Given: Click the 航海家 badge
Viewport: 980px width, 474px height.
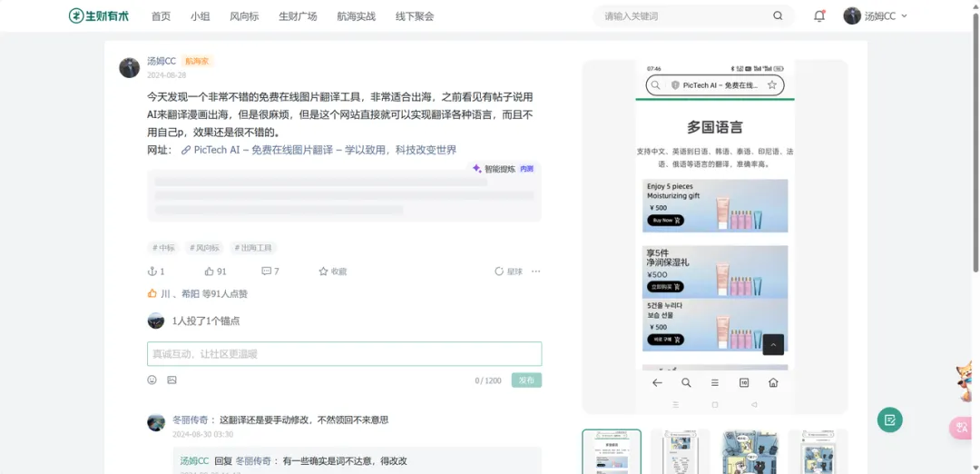Looking at the screenshot, I should (198, 61).
